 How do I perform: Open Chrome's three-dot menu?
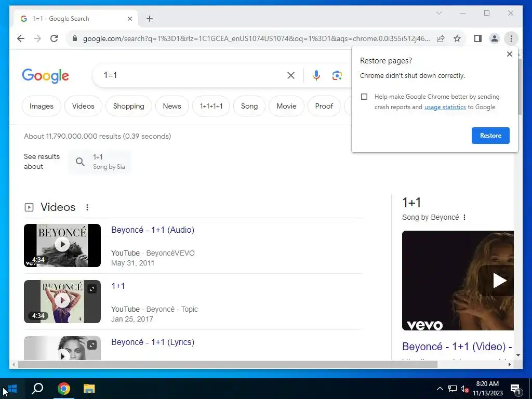[511, 38]
